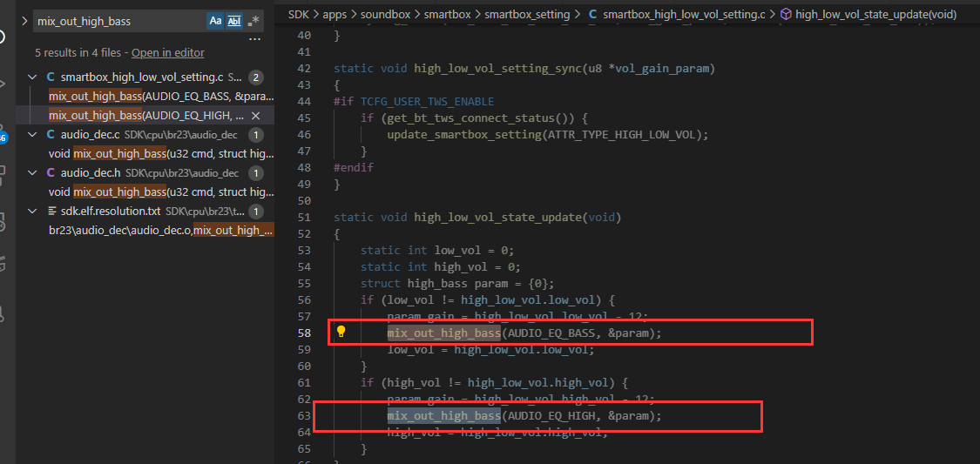Click the purple C icon beside audio_dec.h

(51, 173)
